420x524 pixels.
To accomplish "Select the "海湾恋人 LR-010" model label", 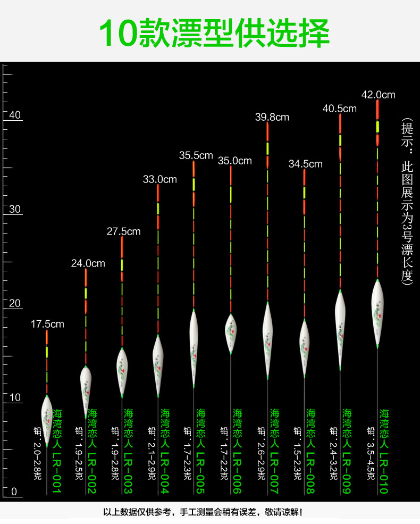I will pyautogui.click(x=384, y=452).
